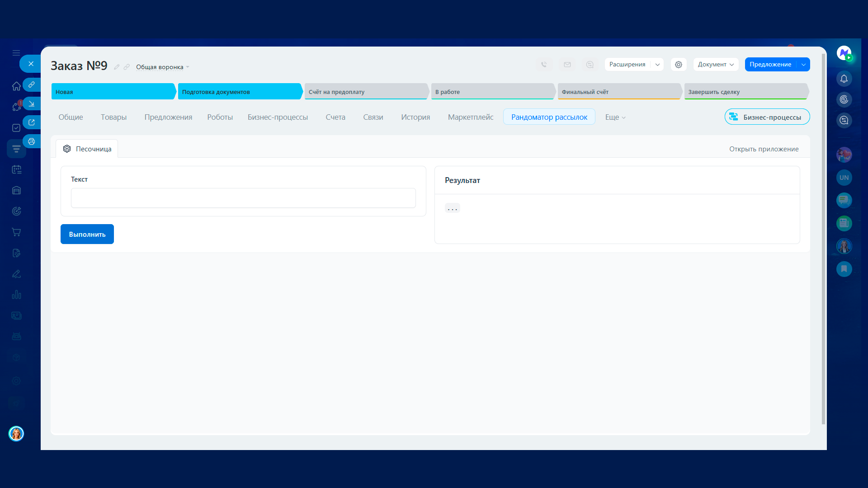Viewport: 868px width, 488px height.
Task: Click the Предложение split-button arrow
Action: [x=803, y=65]
